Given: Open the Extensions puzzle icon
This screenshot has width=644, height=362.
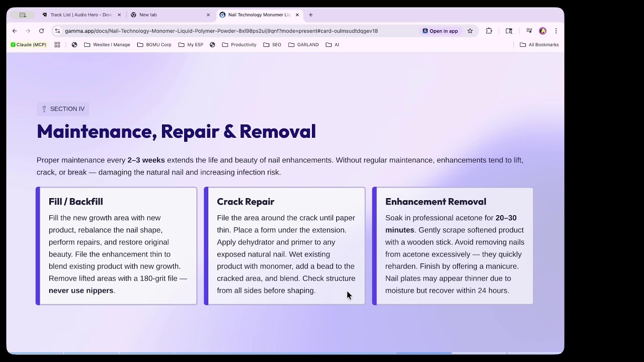Looking at the screenshot, I should (489, 31).
